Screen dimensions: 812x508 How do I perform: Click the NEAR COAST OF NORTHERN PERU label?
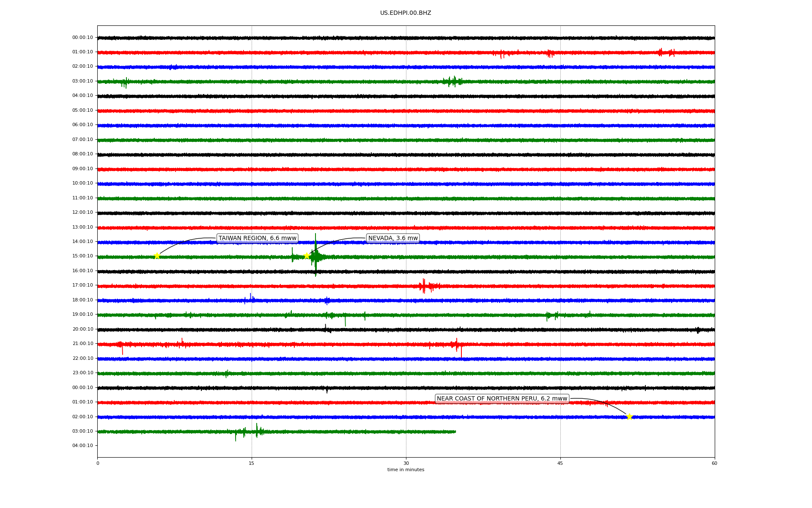[502, 399]
